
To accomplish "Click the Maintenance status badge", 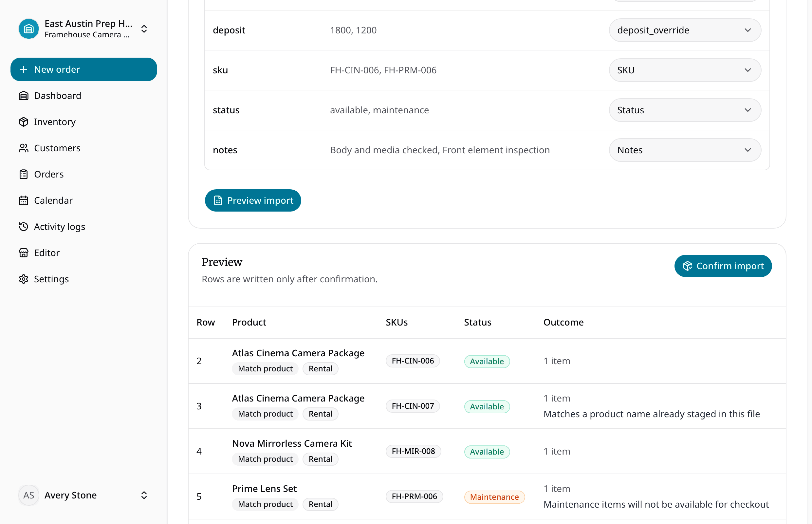I will click(494, 497).
